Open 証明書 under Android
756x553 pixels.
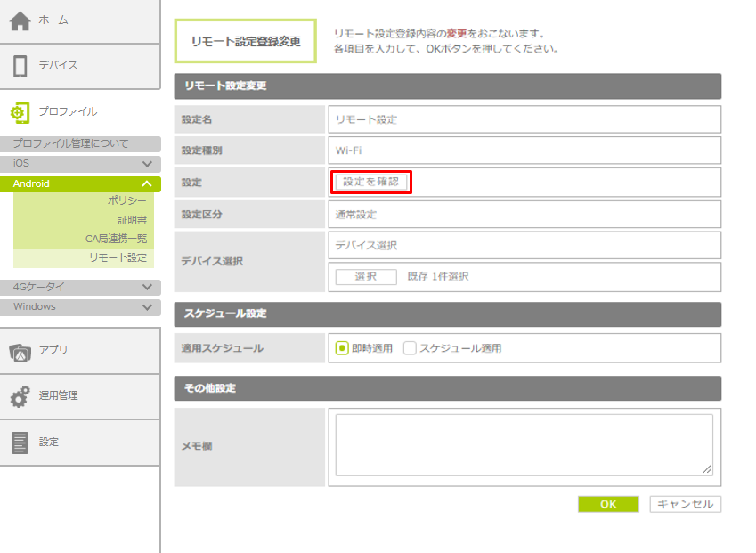tap(132, 220)
